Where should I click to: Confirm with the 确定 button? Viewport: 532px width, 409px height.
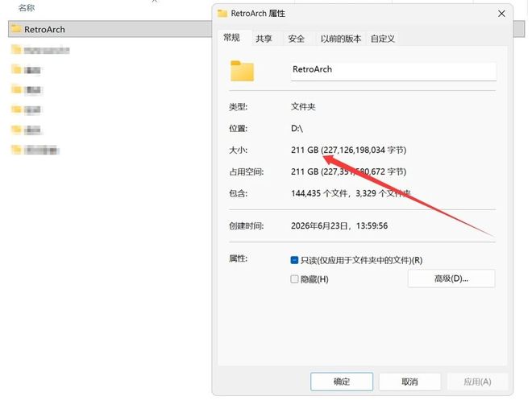342,382
